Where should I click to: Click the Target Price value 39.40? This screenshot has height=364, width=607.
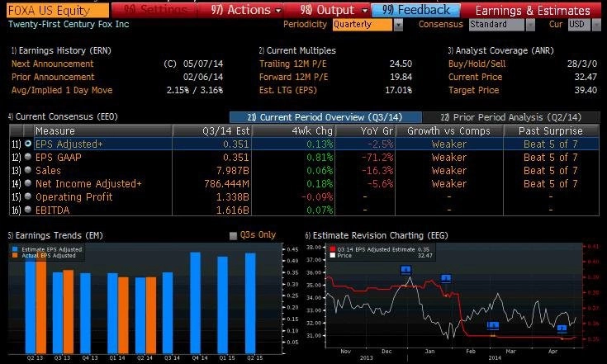coord(586,90)
